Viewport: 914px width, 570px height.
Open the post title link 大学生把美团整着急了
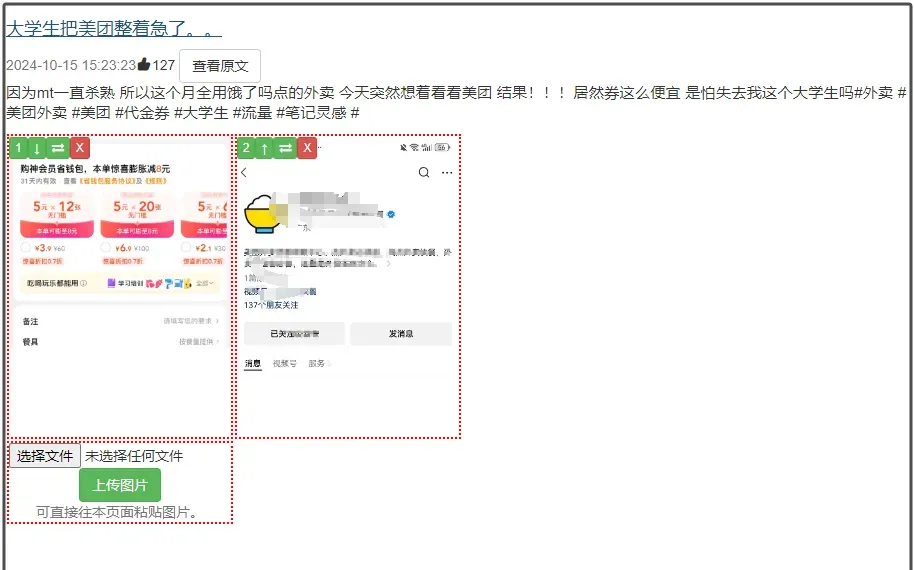click(113, 28)
